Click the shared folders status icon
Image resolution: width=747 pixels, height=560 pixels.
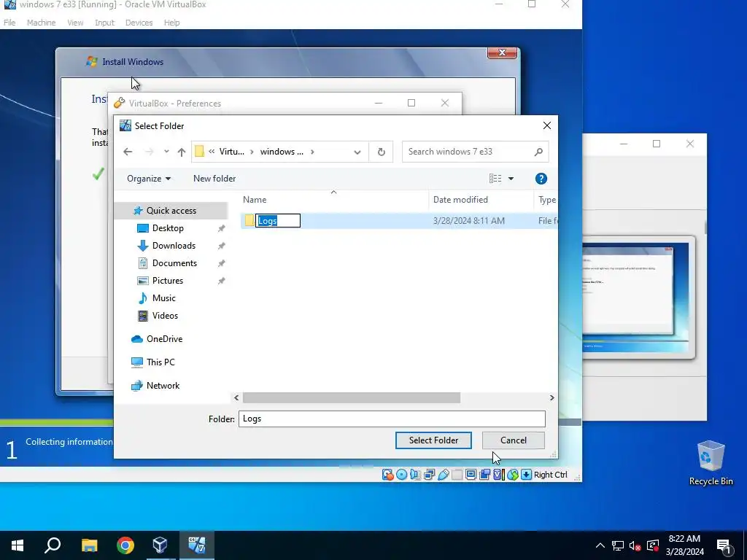(x=457, y=474)
